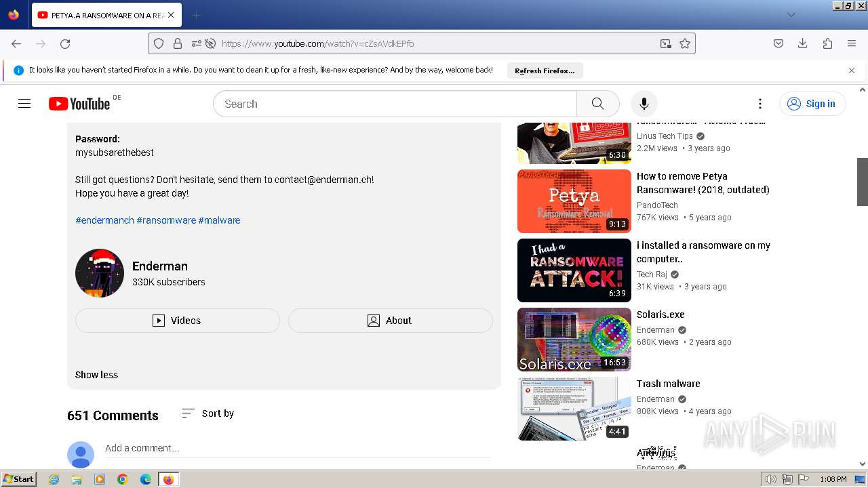This screenshot has height=488, width=868.
Task: Open the Enderman channel name link
Action: 160,266
